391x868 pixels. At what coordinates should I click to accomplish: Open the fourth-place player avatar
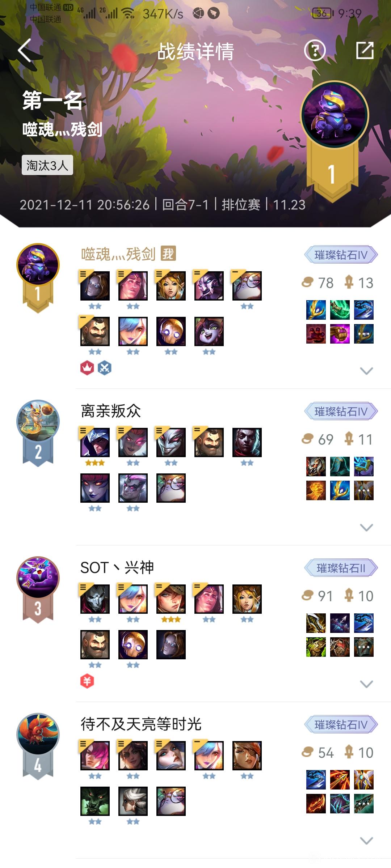38,735
